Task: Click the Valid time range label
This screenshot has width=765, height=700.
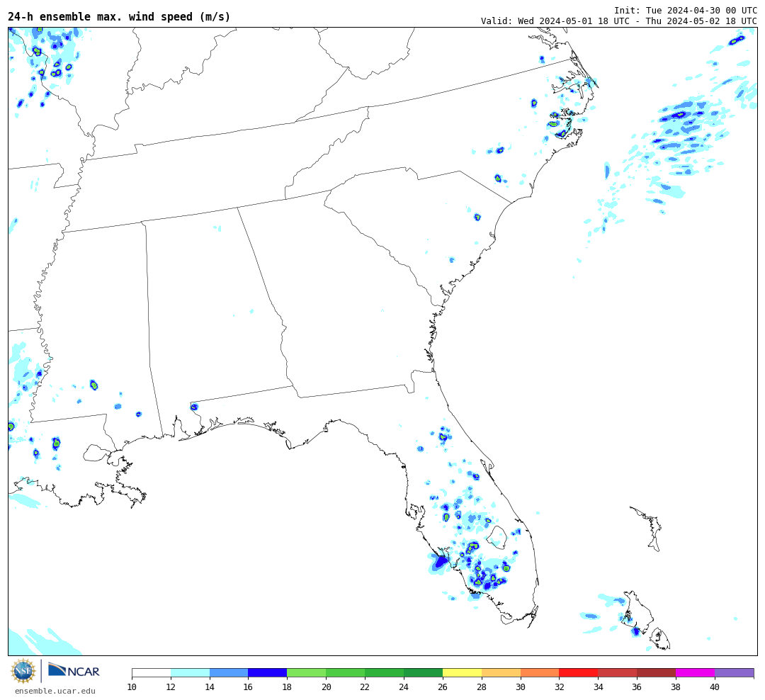Action: pyautogui.click(x=618, y=21)
